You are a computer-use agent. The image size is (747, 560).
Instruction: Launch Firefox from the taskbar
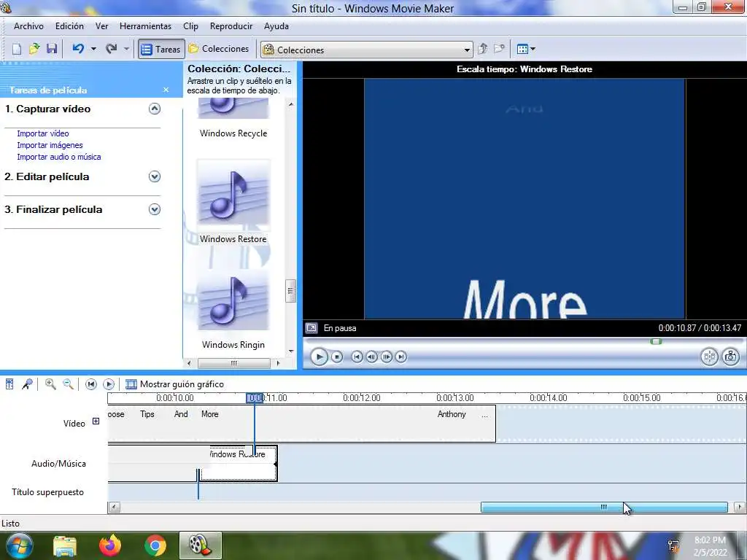110,545
